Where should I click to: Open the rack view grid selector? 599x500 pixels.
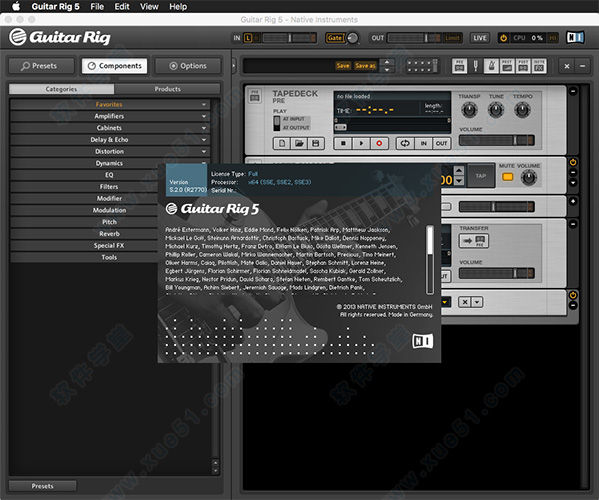click(x=422, y=66)
